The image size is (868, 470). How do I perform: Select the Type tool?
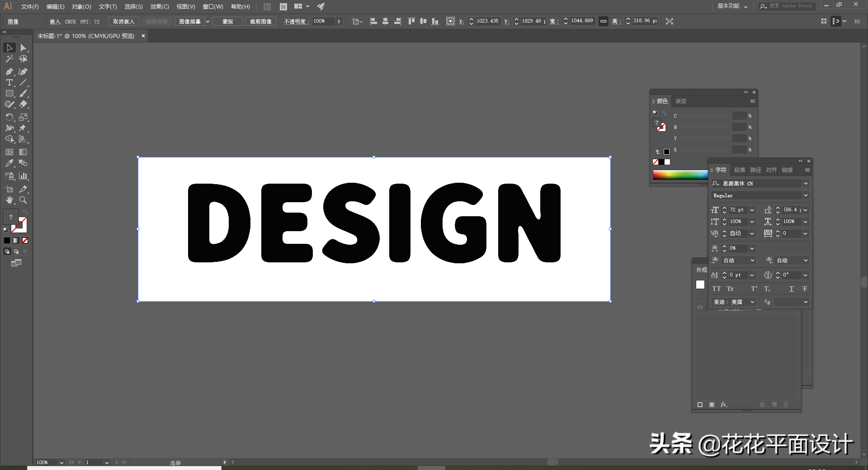pyautogui.click(x=9, y=82)
